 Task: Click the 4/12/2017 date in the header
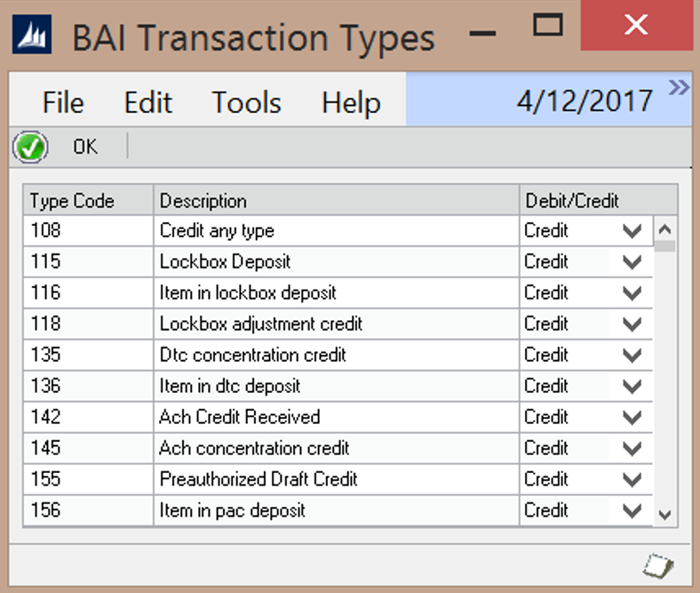585,101
